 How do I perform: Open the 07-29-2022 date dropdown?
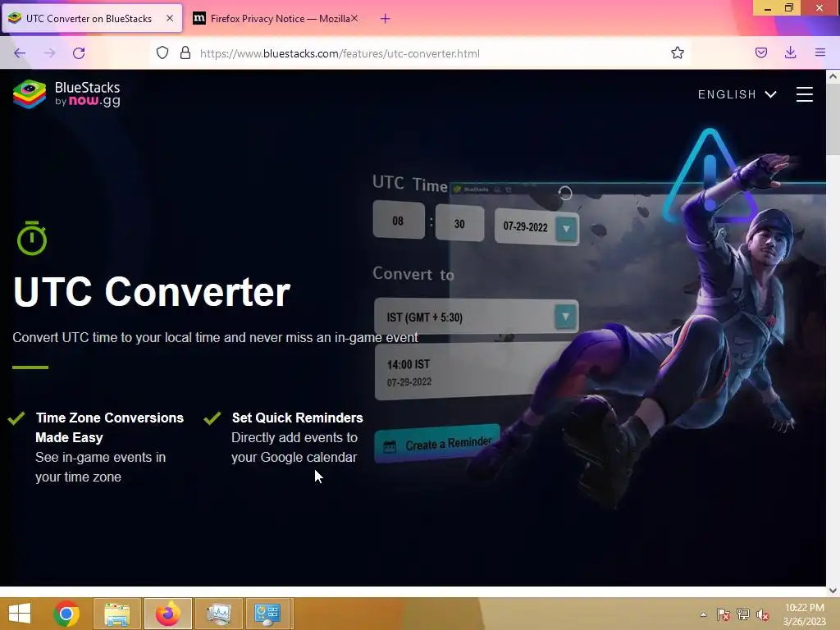click(x=566, y=229)
